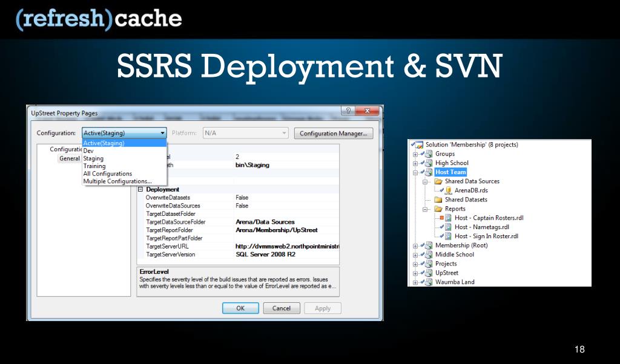Viewport: 620px width, 364px height.
Task: Click the Apply button
Action: click(323, 308)
